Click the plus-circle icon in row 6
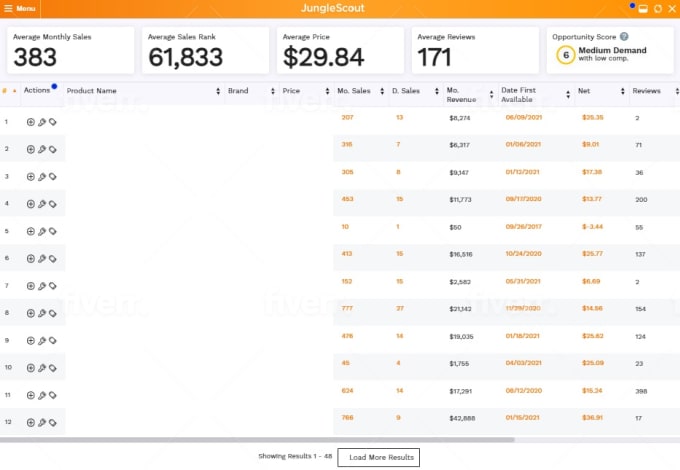The height and width of the screenshot is (470, 680). click(x=30, y=259)
